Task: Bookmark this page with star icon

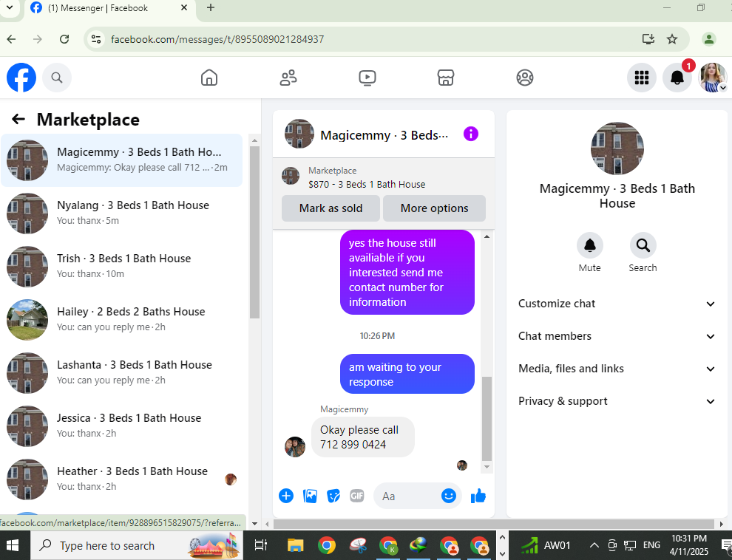Action: click(x=672, y=39)
